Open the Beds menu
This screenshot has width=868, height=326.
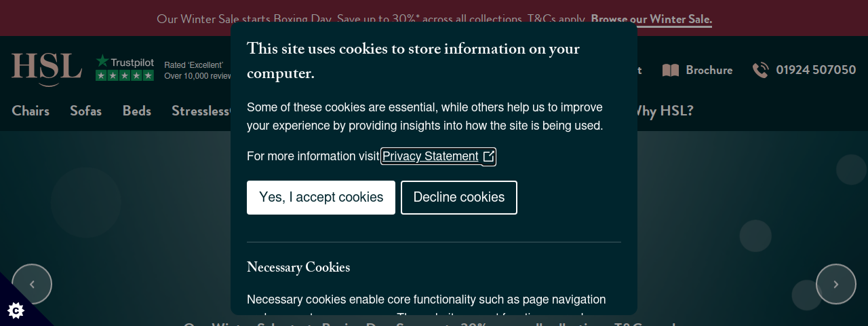pyautogui.click(x=137, y=111)
